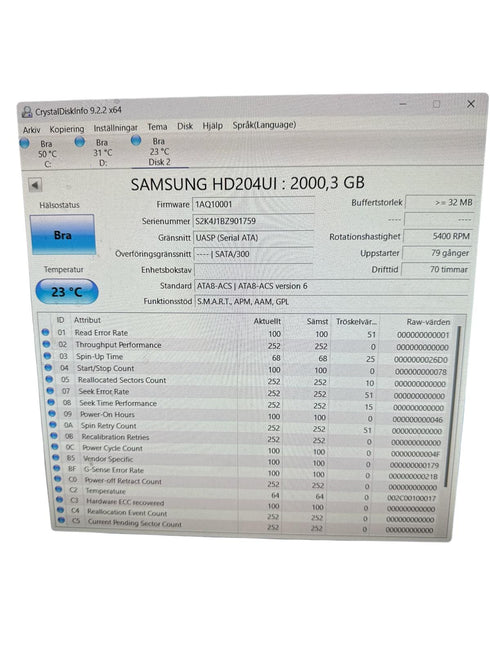Click status dot for Vendor Specific
Viewport: 490px width, 653px height.
[x=55, y=457]
